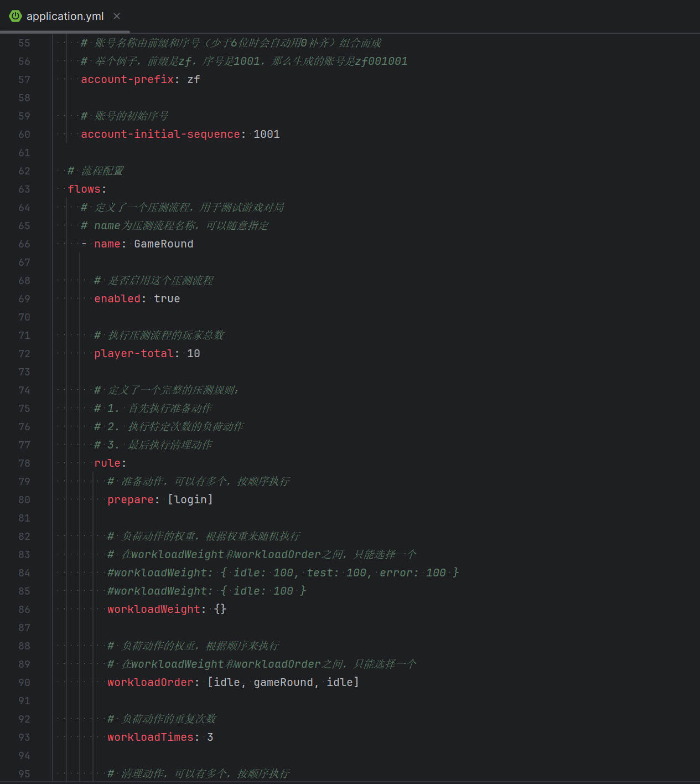Image resolution: width=700 pixels, height=784 pixels.
Task: Click the comment on line 65 starting with name
Action: tap(175, 225)
